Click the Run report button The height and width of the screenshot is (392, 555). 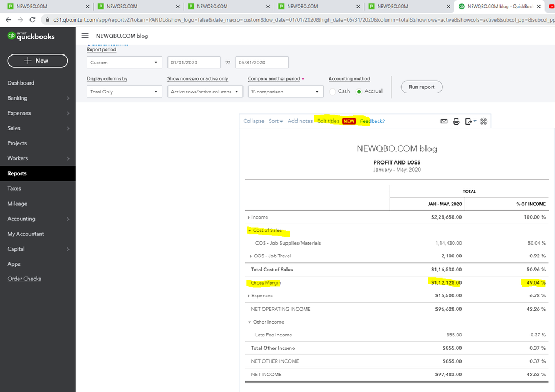coord(422,87)
